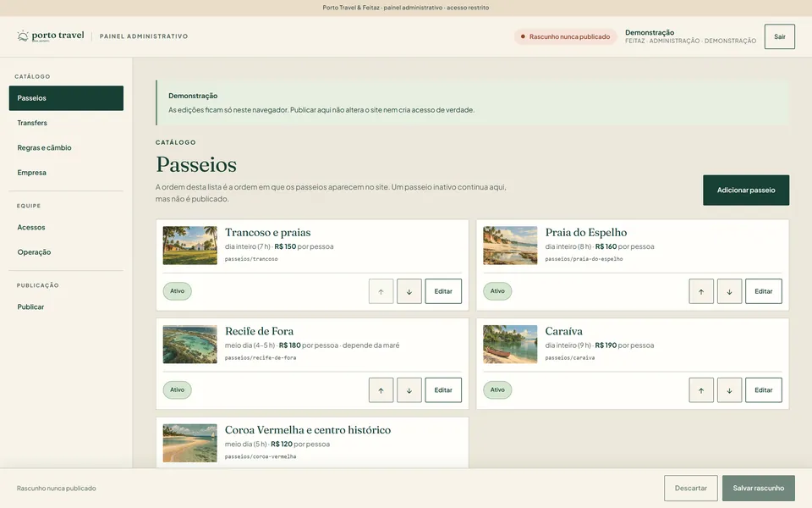This screenshot has width=812, height=508.
Task: Click passeios/trancoso path text
Action: [x=251, y=259]
